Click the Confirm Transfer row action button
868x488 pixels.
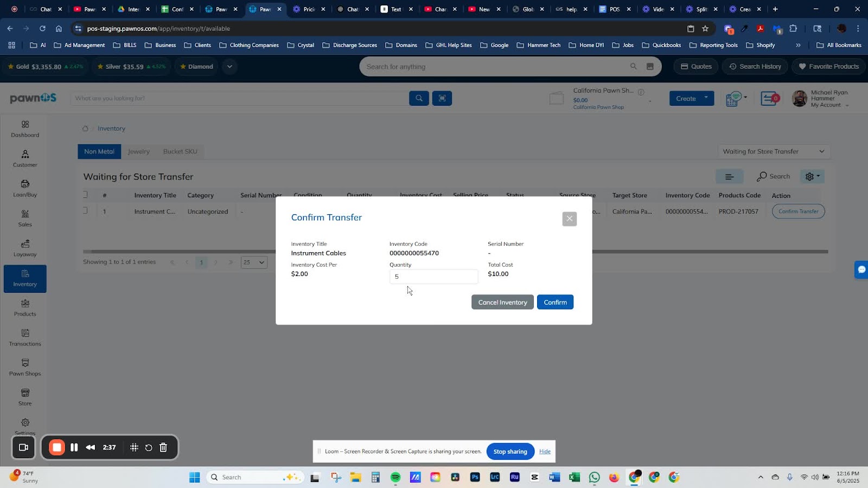pos(798,211)
